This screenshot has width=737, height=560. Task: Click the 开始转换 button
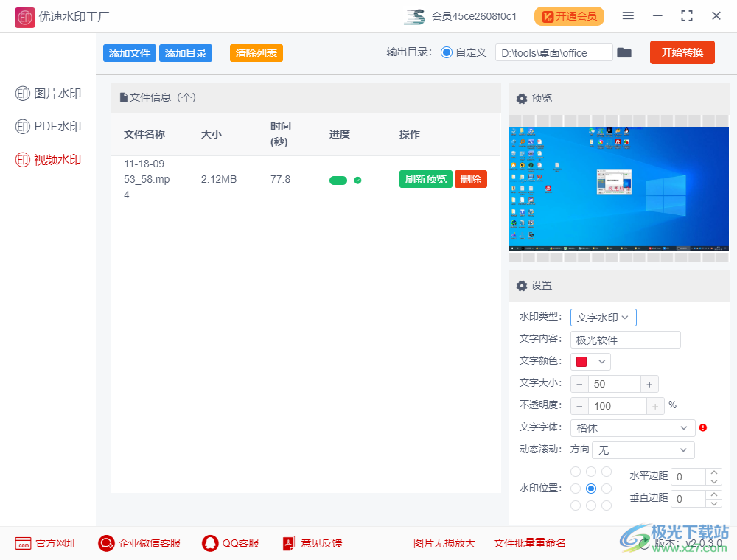point(682,52)
